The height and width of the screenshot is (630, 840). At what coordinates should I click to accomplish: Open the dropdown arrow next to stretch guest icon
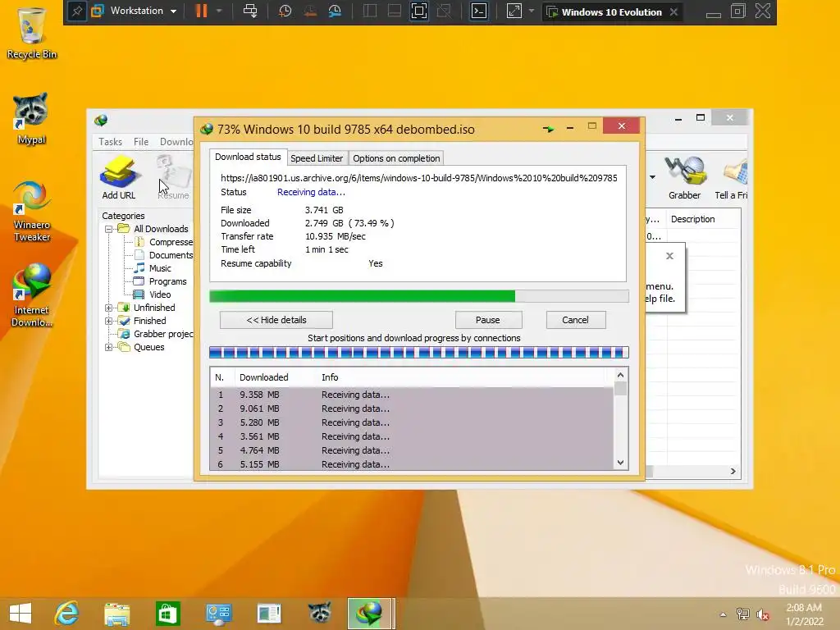pyautogui.click(x=531, y=11)
